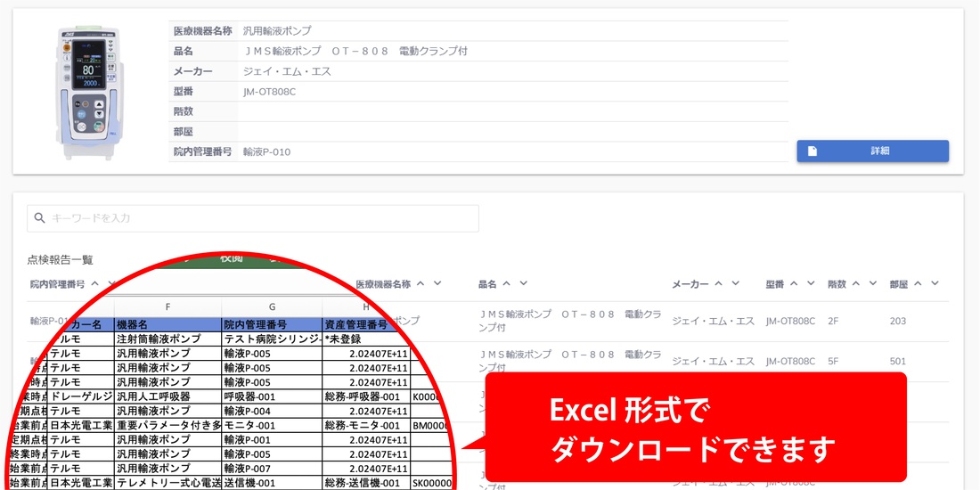
Task: Click the JM-OT808C cell in the 2F row
Action: tap(790, 322)
